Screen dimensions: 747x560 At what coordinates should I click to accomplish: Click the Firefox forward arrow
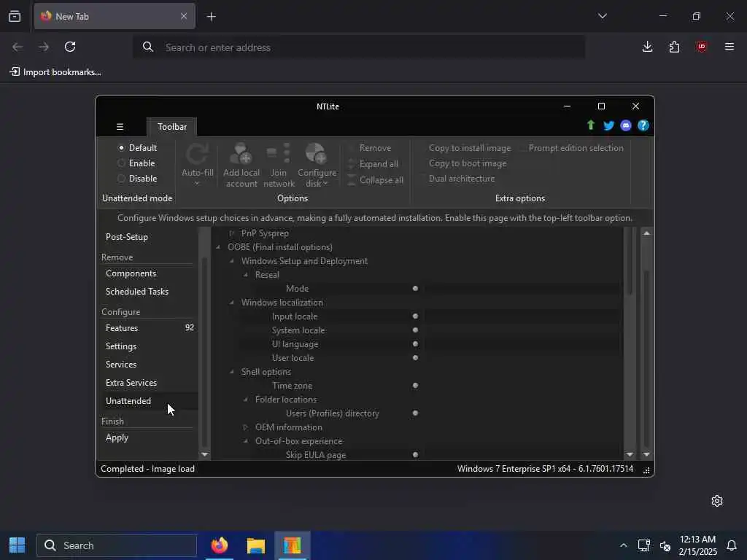[44, 47]
